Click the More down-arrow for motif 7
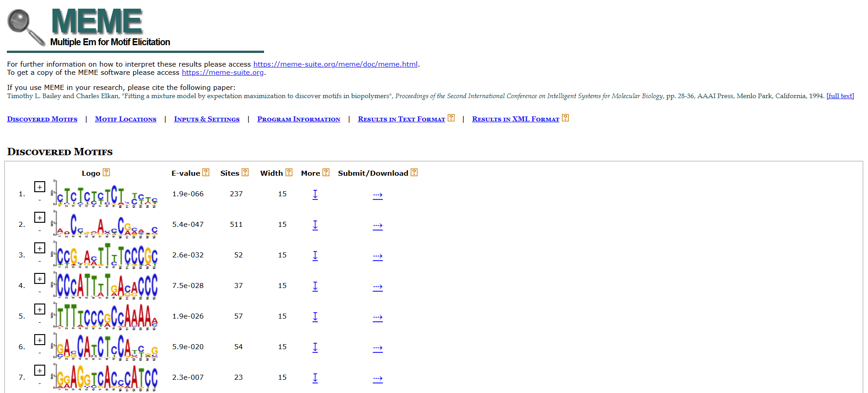Image resolution: width=868 pixels, height=393 pixels. (x=315, y=378)
